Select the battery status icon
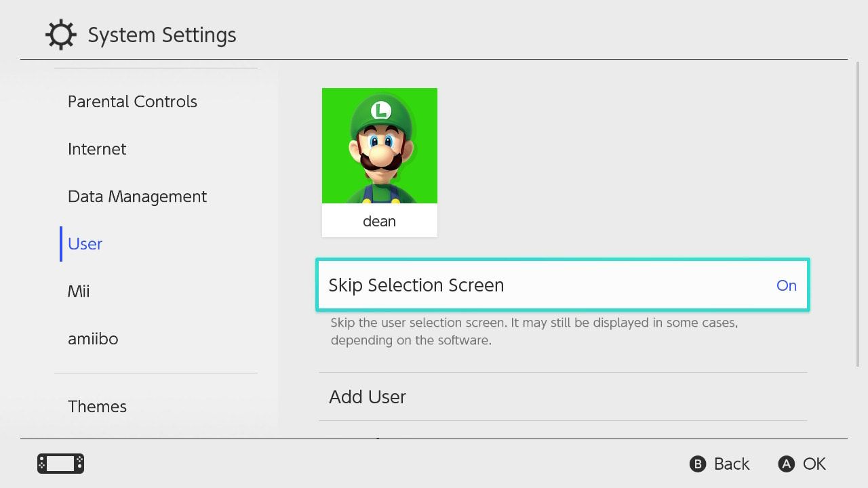868x488 pixels. pos(59,464)
